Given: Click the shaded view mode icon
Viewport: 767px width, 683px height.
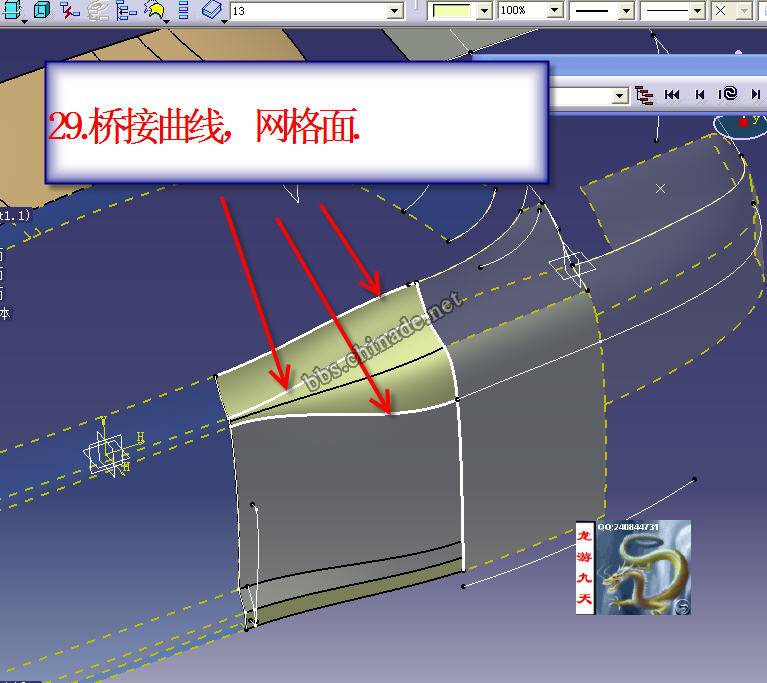Looking at the screenshot, I should click(11, 8).
